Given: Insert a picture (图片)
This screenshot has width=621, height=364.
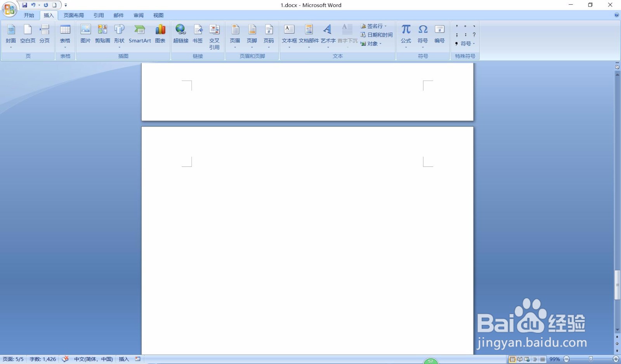Looking at the screenshot, I should tap(85, 34).
